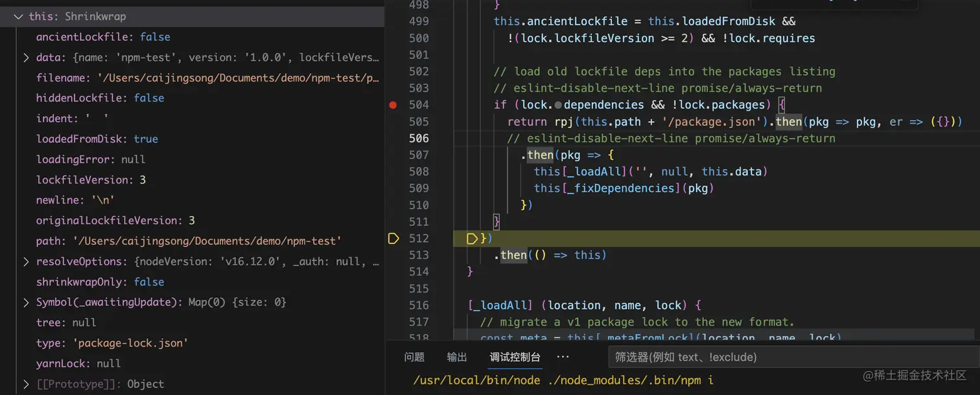Click lock.lockfileVersion on line 500

click(587, 38)
